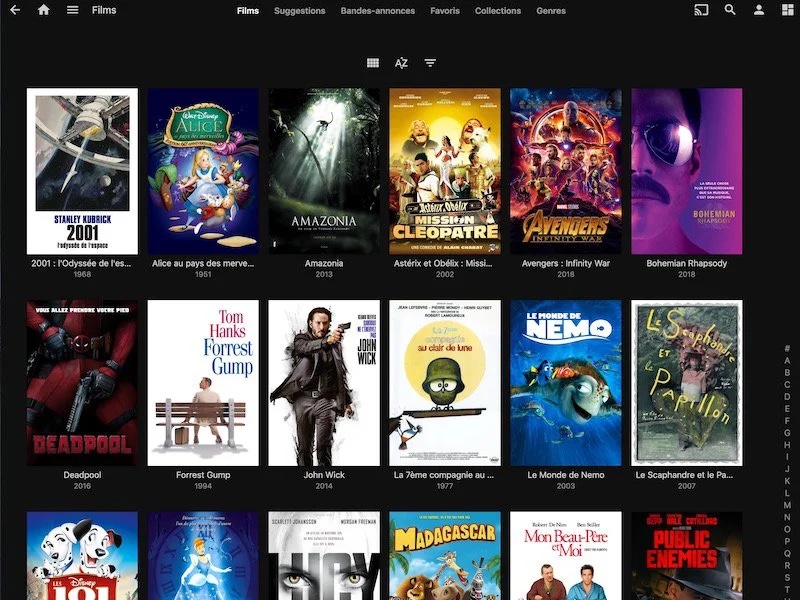
Task: Open the Bohemian Rhapsody poster
Action: click(687, 171)
